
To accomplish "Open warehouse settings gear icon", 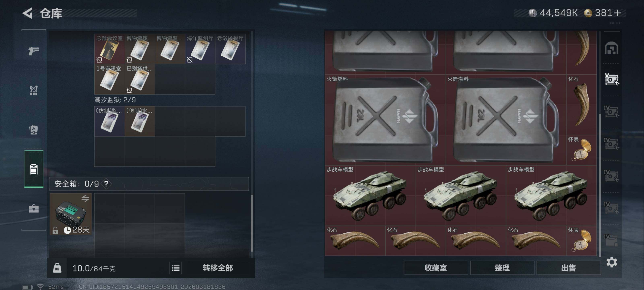I will point(612,262).
